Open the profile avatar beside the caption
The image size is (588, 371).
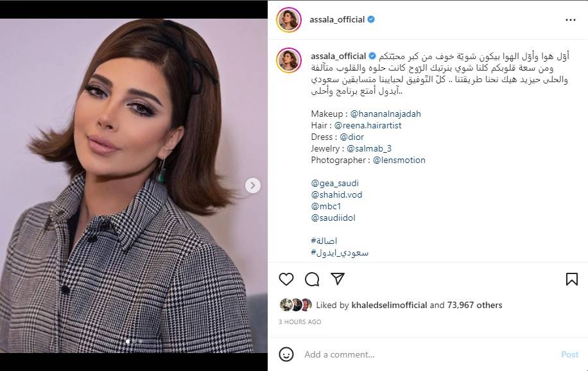(289, 60)
